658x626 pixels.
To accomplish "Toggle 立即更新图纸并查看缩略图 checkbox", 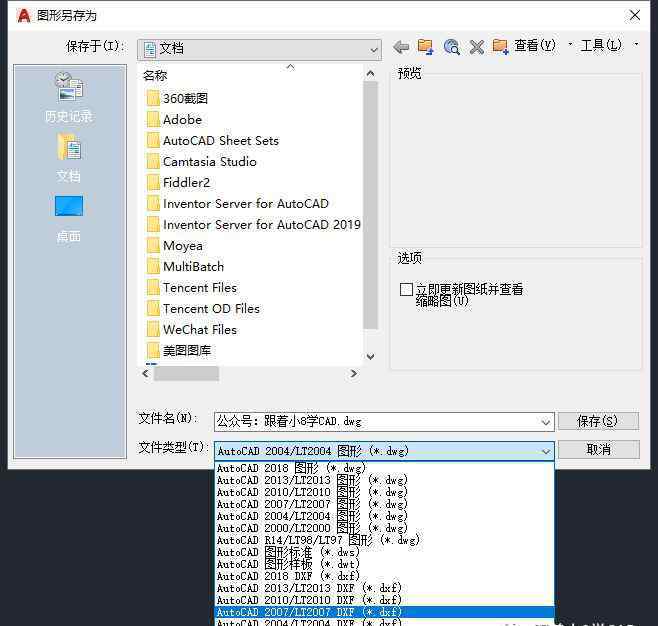I will [x=406, y=289].
